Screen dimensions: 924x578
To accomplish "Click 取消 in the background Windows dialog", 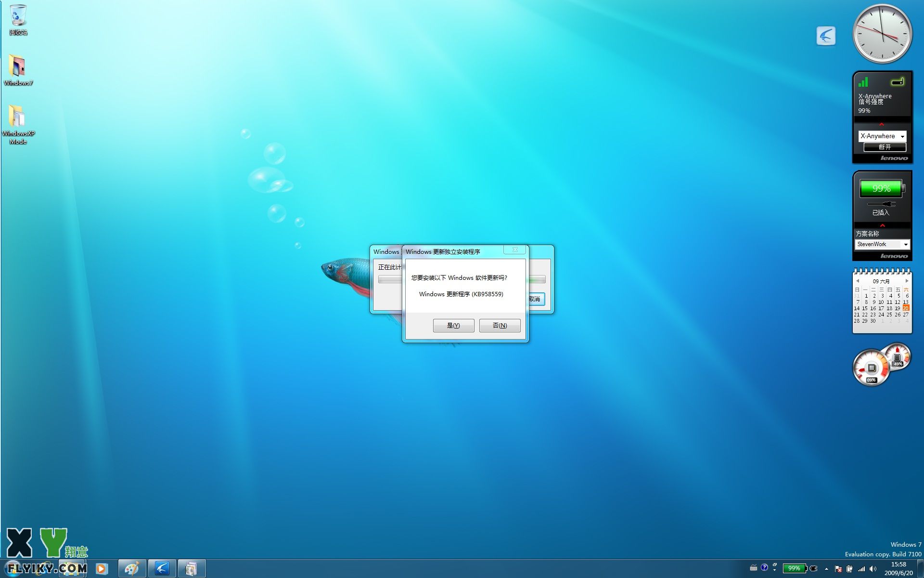I will pyautogui.click(x=536, y=299).
